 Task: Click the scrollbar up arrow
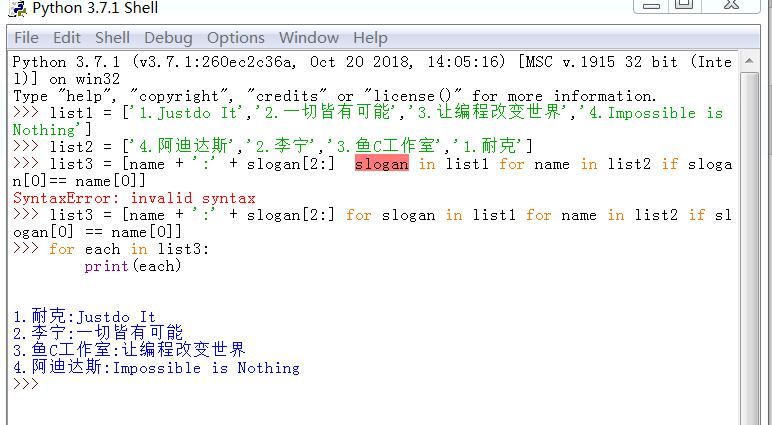(x=750, y=62)
